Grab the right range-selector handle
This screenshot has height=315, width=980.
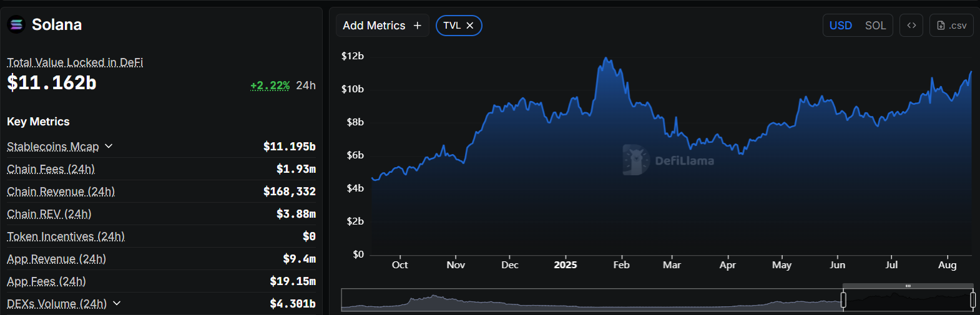click(973, 300)
